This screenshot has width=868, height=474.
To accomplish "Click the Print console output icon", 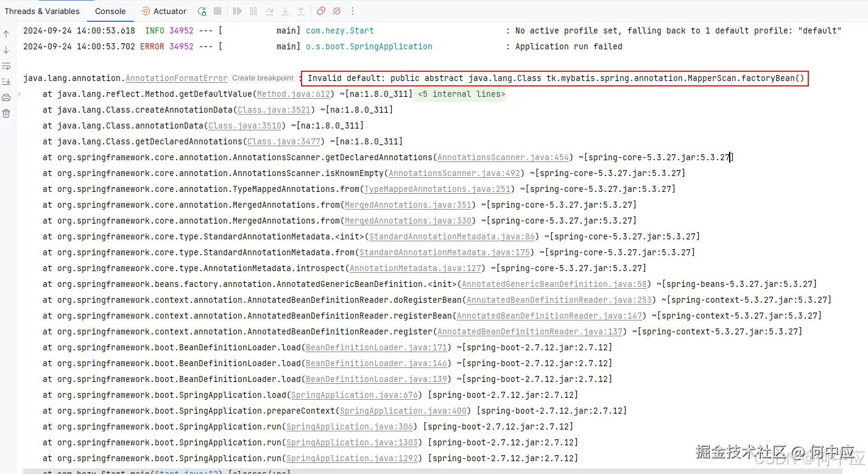I will (x=6, y=97).
